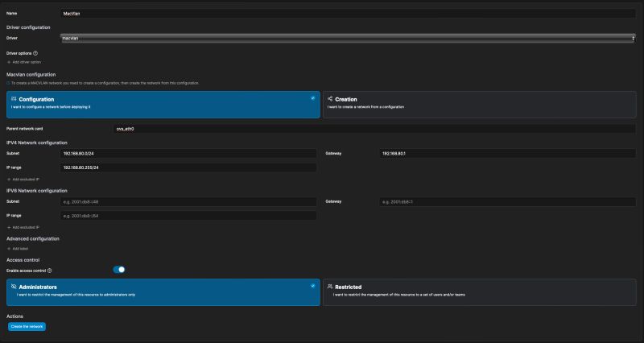Viewport: 644px width, 343px height.
Task: Select the Configuration option card
Action: [163, 105]
